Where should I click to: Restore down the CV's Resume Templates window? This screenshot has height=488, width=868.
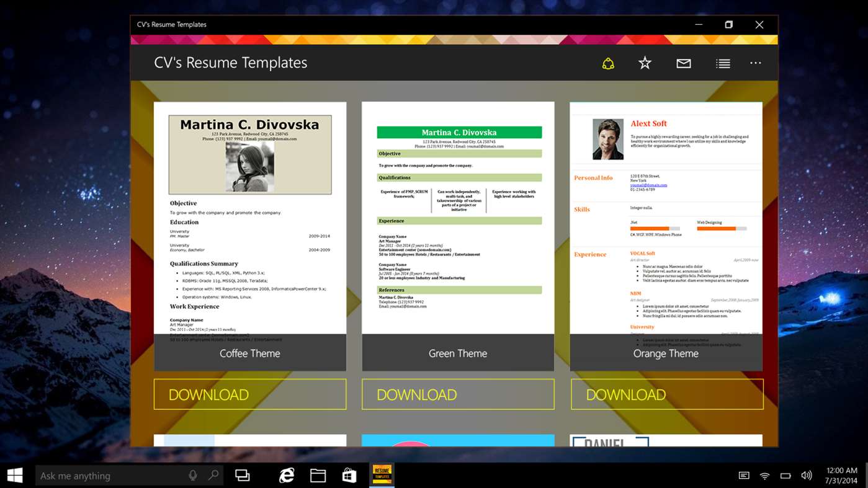click(x=729, y=25)
